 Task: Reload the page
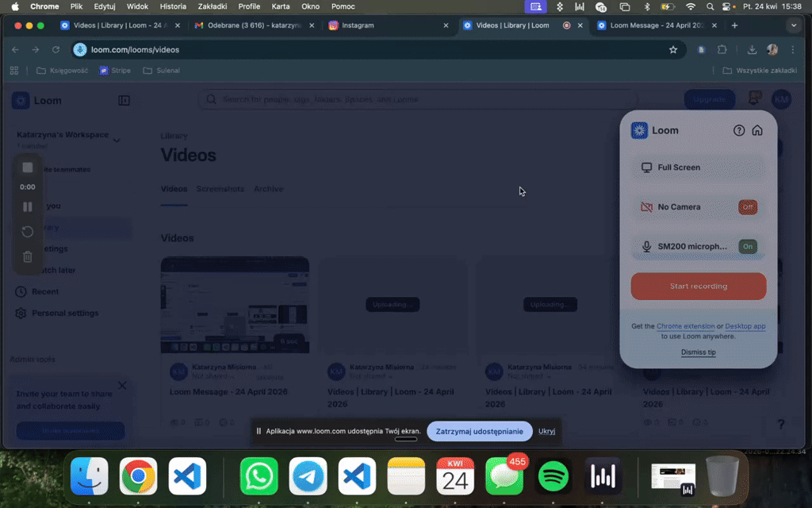pos(56,50)
